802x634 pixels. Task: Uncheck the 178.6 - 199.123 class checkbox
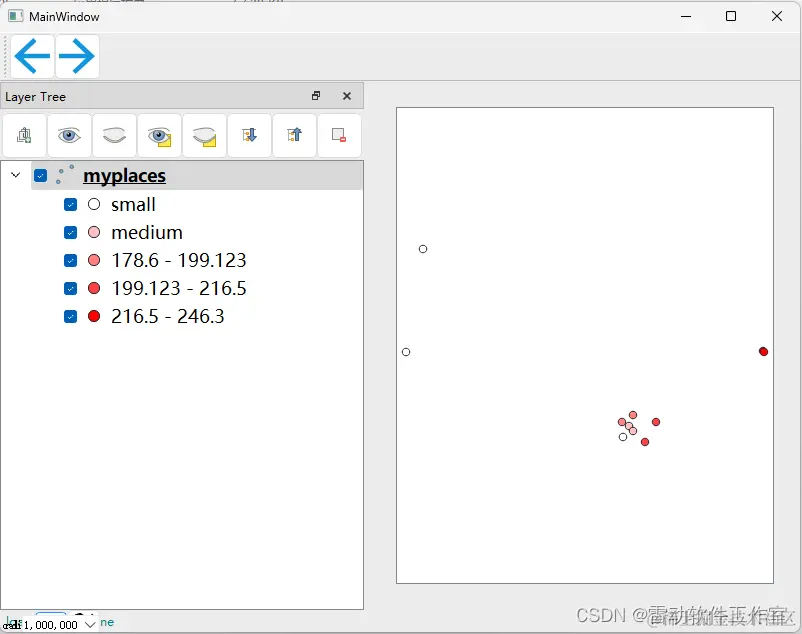point(71,261)
